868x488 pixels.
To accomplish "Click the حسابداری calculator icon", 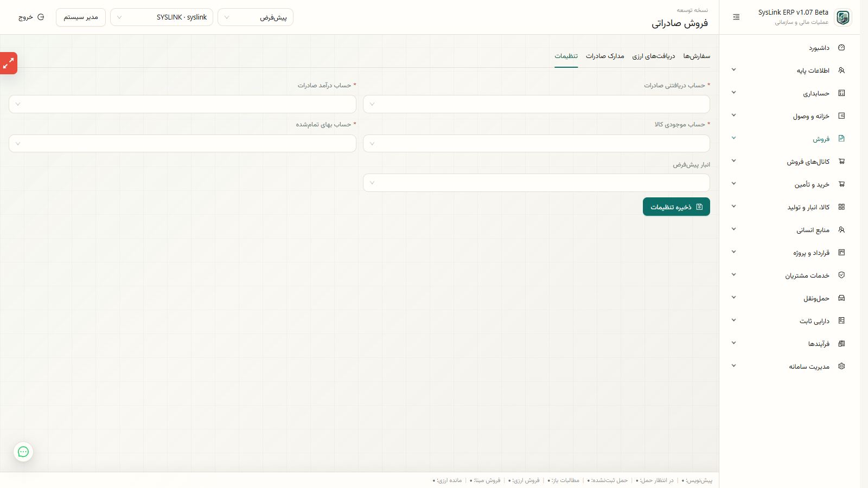I will pyautogui.click(x=841, y=93).
